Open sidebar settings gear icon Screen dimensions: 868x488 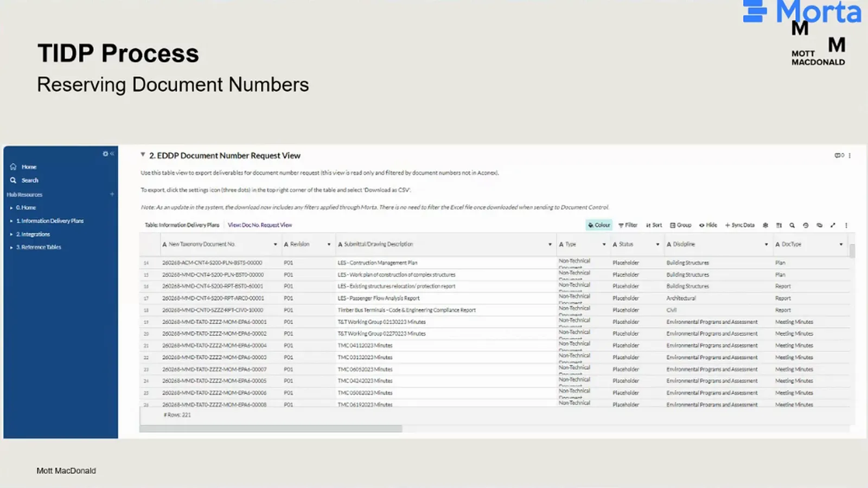pyautogui.click(x=105, y=154)
